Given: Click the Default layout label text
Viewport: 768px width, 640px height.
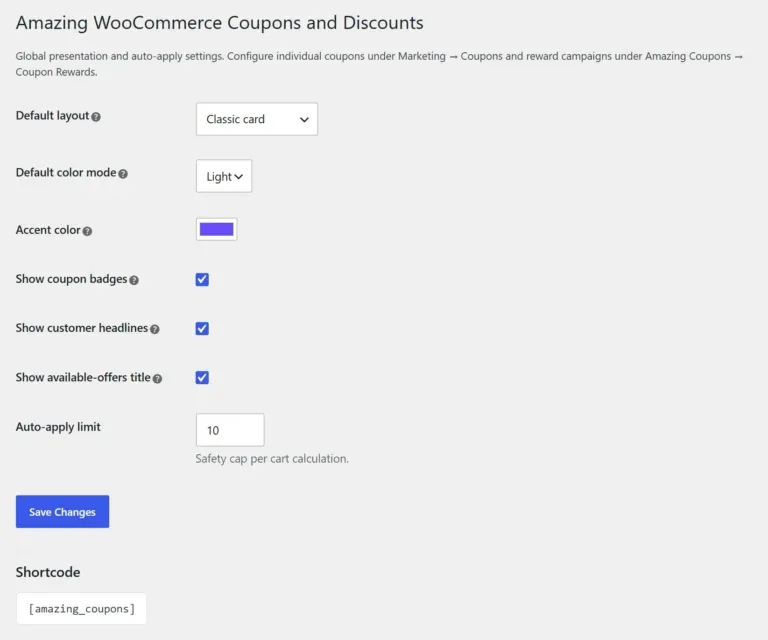Looking at the screenshot, I should pyautogui.click(x=52, y=116).
